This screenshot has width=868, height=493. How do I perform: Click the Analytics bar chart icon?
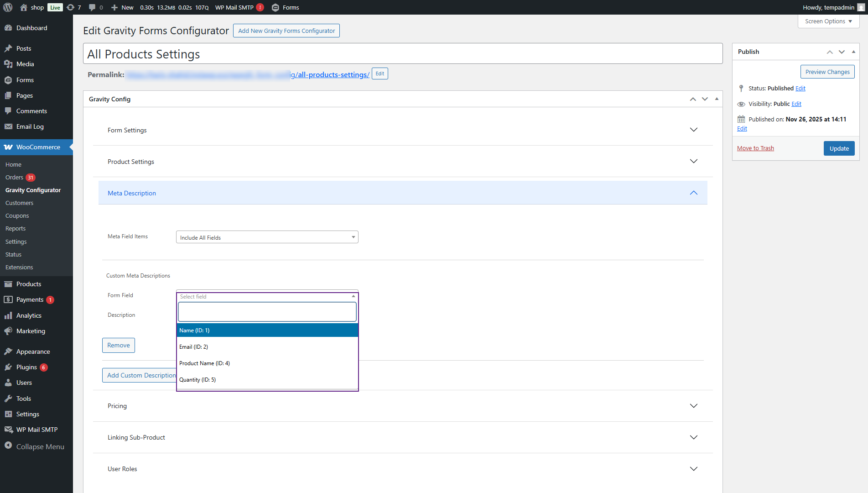tap(8, 315)
